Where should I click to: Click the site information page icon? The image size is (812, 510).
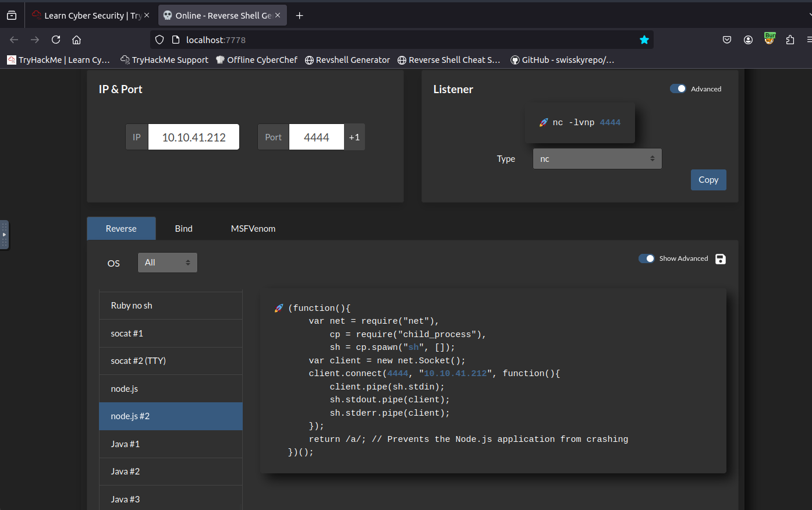[x=175, y=40]
